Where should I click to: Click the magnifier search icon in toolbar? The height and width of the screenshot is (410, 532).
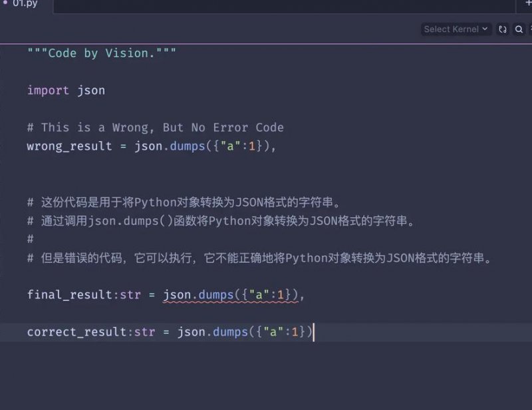[x=519, y=29]
